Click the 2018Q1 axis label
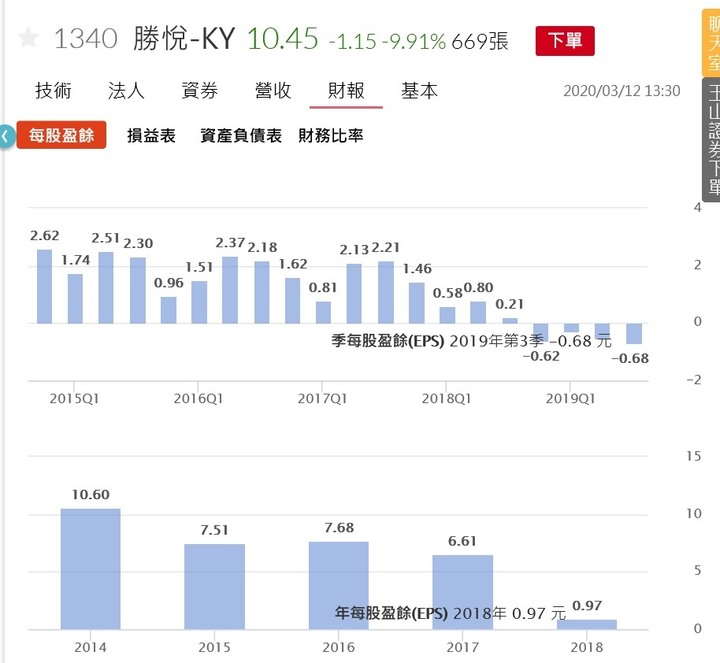This screenshot has height=663, width=720. click(446, 399)
